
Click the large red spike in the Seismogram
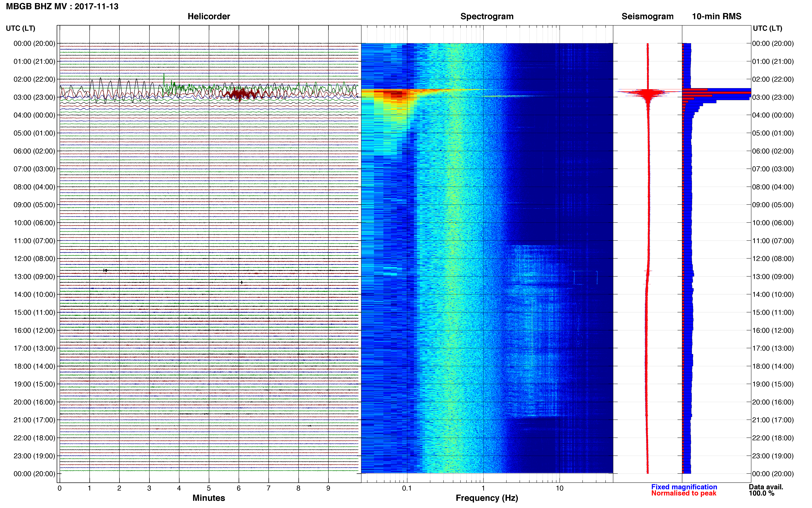[648, 93]
